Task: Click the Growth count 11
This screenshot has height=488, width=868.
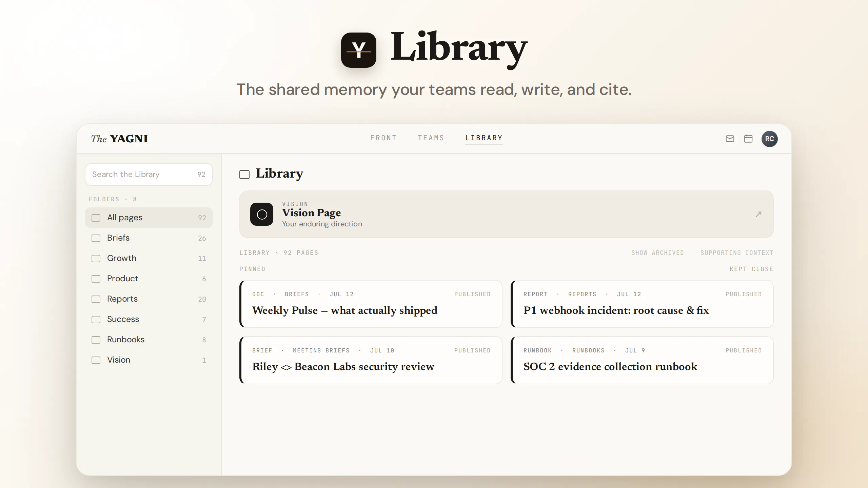Action: coord(202,259)
